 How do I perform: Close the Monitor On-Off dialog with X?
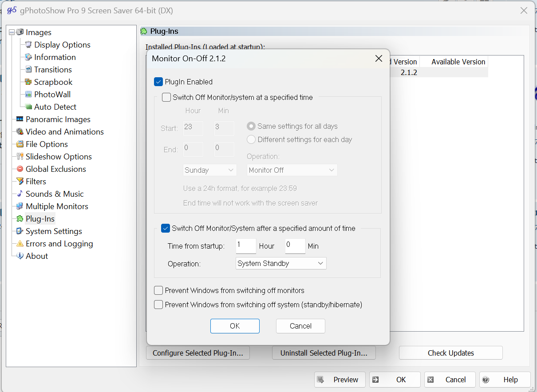click(x=379, y=59)
